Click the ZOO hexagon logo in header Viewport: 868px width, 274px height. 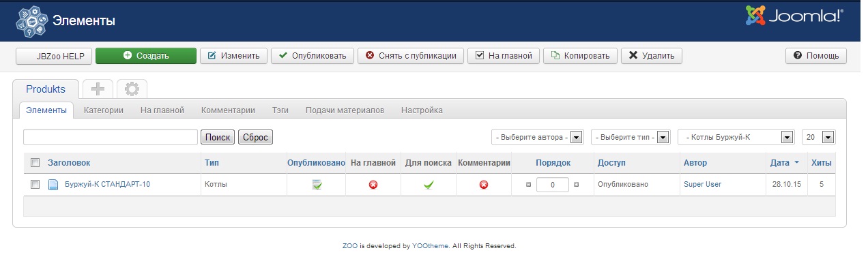(x=31, y=21)
